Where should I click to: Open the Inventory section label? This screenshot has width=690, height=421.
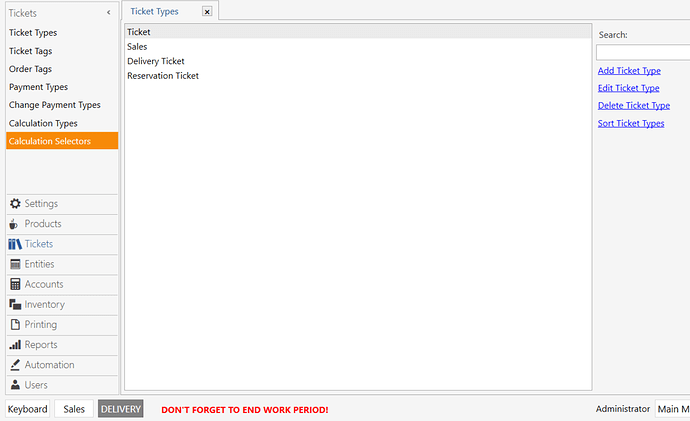[x=44, y=304]
